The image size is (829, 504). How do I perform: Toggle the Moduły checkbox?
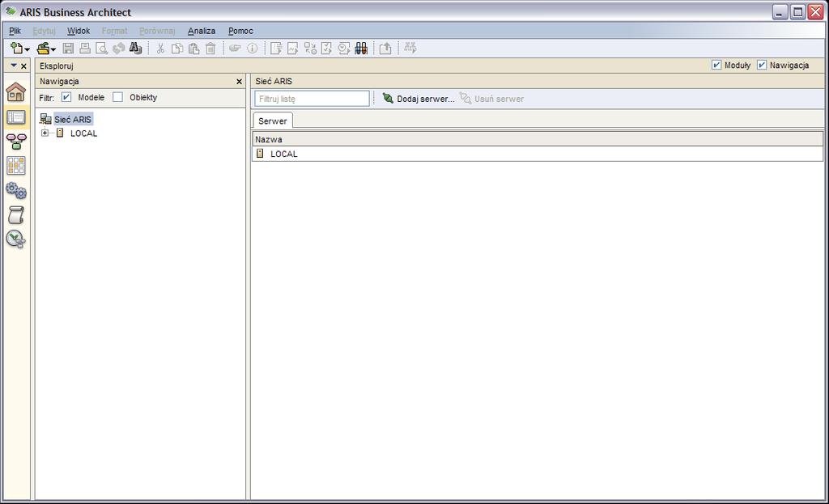pyautogui.click(x=716, y=65)
